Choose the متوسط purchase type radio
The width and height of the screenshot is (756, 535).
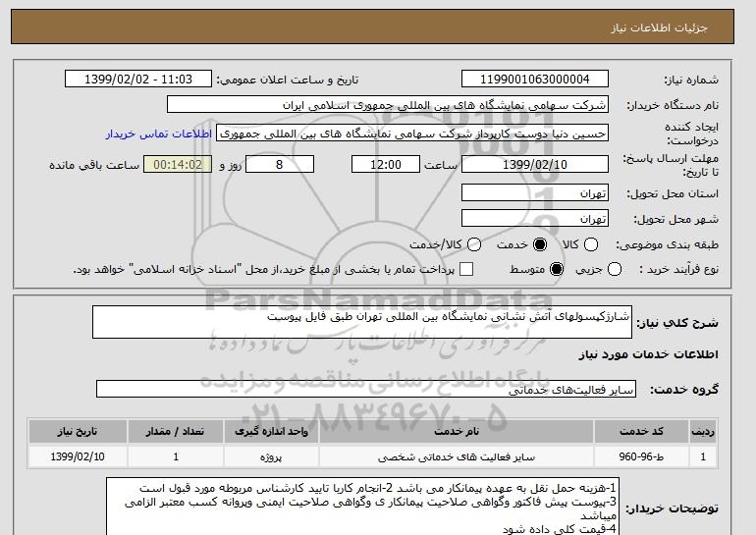(557, 269)
